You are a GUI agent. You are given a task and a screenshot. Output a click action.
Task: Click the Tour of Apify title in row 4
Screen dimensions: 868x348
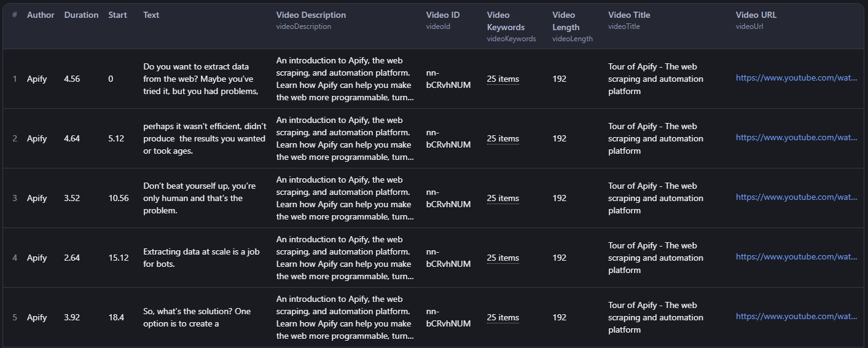tap(655, 258)
